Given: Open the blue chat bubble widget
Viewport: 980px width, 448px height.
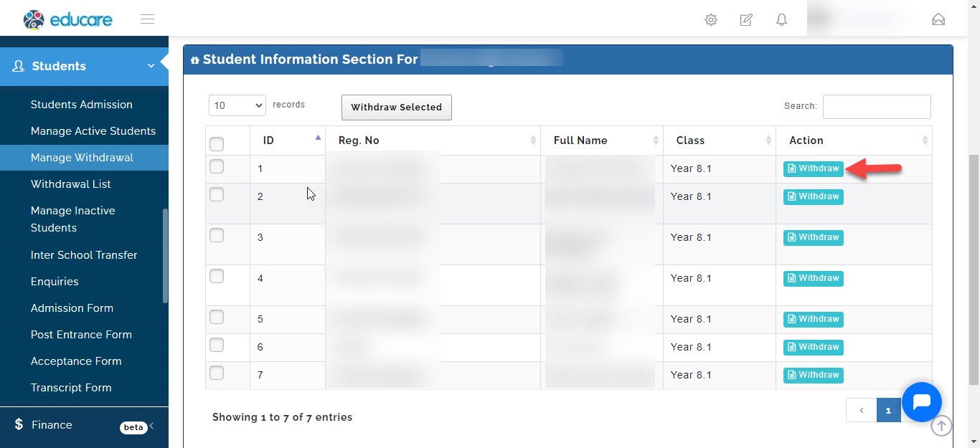Looking at the screenshot, I should [922, 402].
